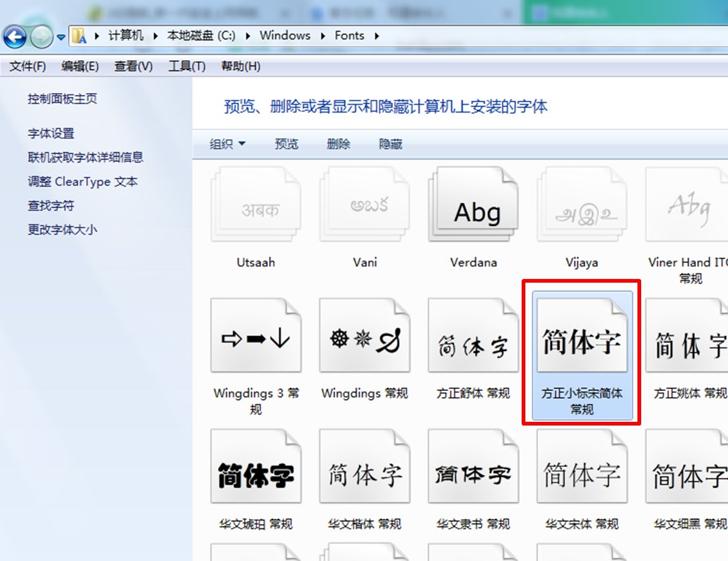Select the 华文楷体 常规 font

click(x=364, y=467)
